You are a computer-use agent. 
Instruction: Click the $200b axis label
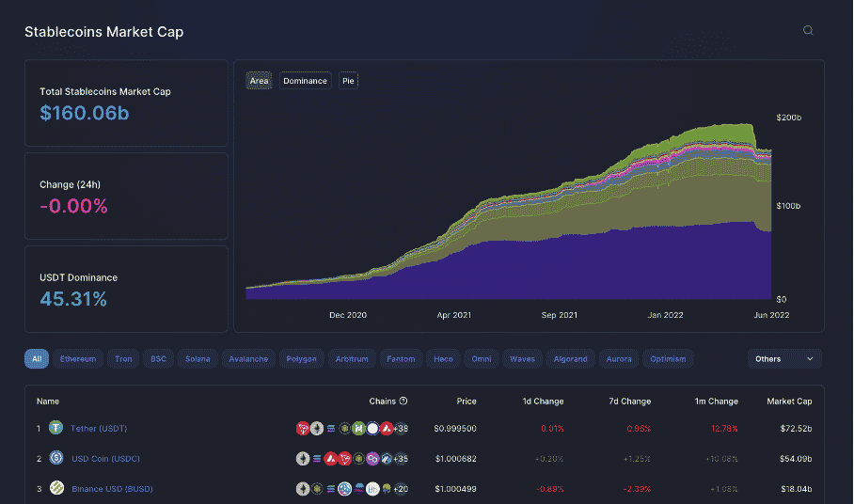point(789,118)
